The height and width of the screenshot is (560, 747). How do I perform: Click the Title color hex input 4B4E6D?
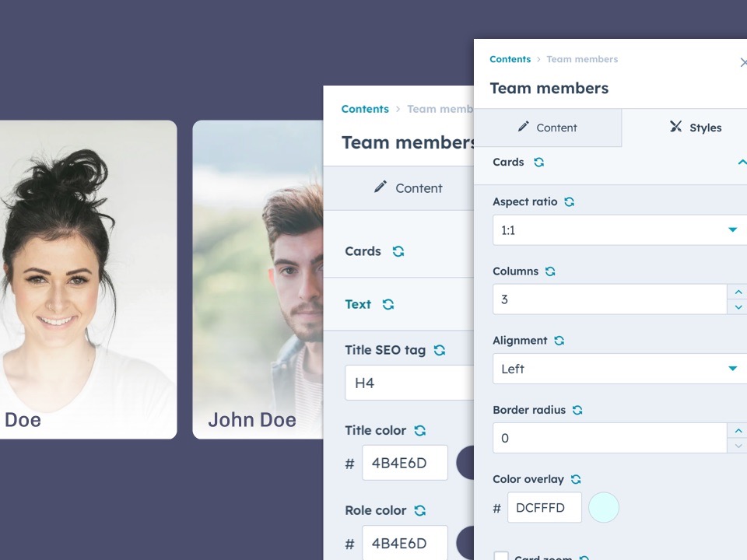click(405, 463)
